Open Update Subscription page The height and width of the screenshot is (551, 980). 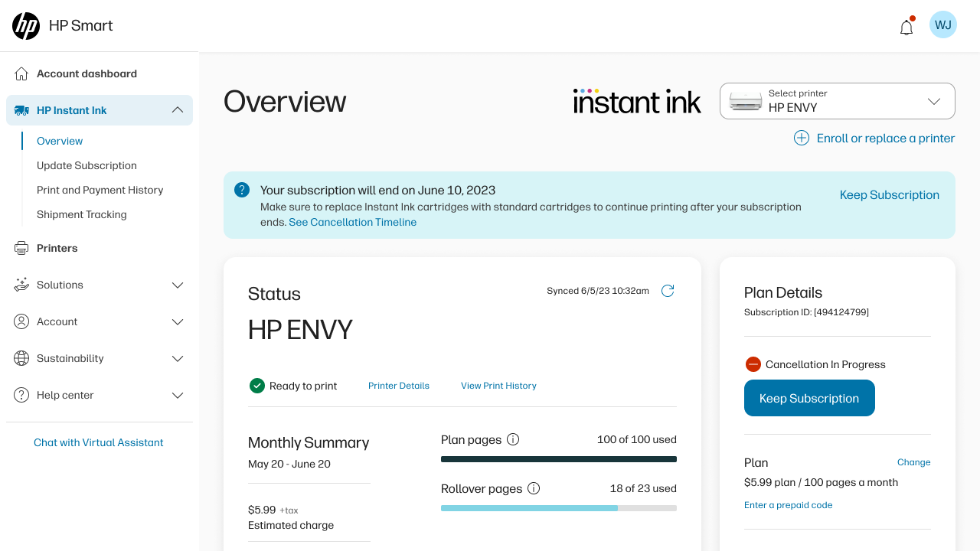coord(87,165)
